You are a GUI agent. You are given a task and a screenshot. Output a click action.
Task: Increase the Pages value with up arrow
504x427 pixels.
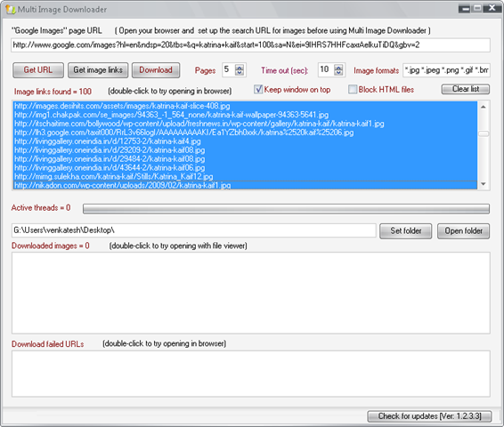tap(240, 67)
